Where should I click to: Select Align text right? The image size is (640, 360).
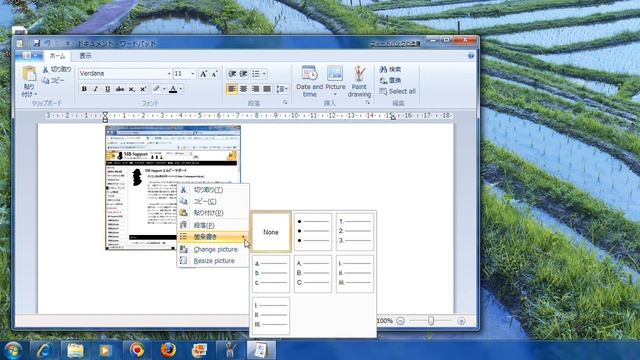[x=256, y=89]
